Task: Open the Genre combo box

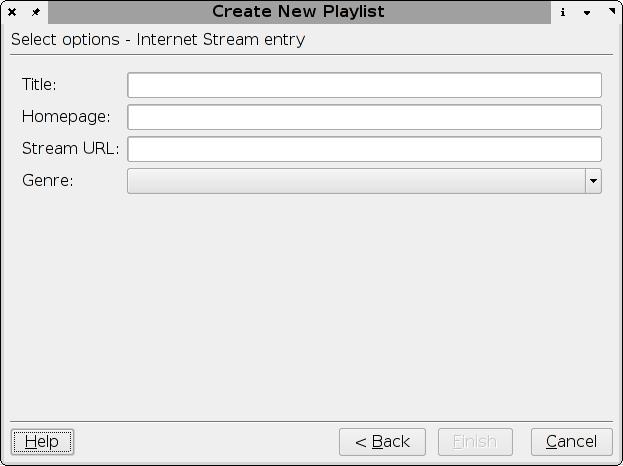Action: tap(356, 181)
